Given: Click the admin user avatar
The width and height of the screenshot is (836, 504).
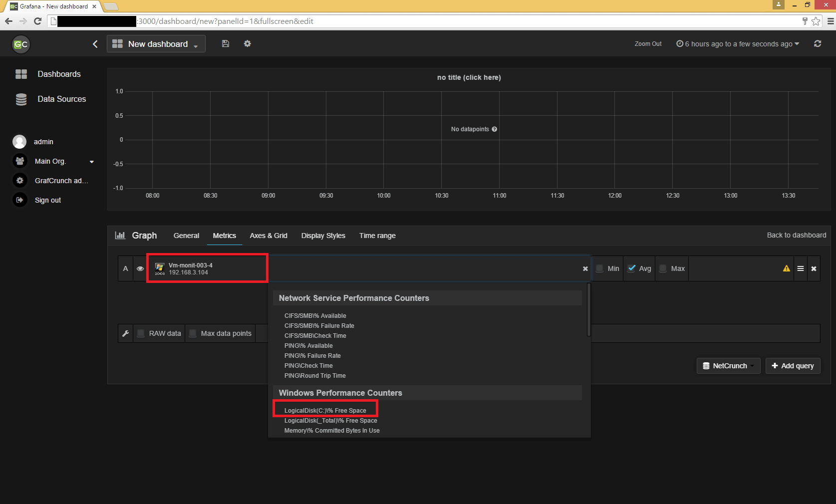Looking at the screenshot, I should tap(19, 142).
